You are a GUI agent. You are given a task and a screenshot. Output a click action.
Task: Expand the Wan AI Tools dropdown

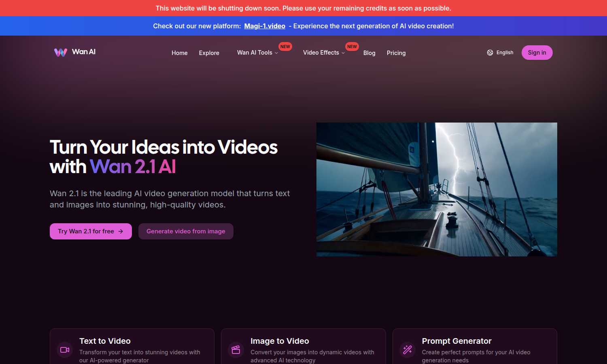click(x=257, y=53)
